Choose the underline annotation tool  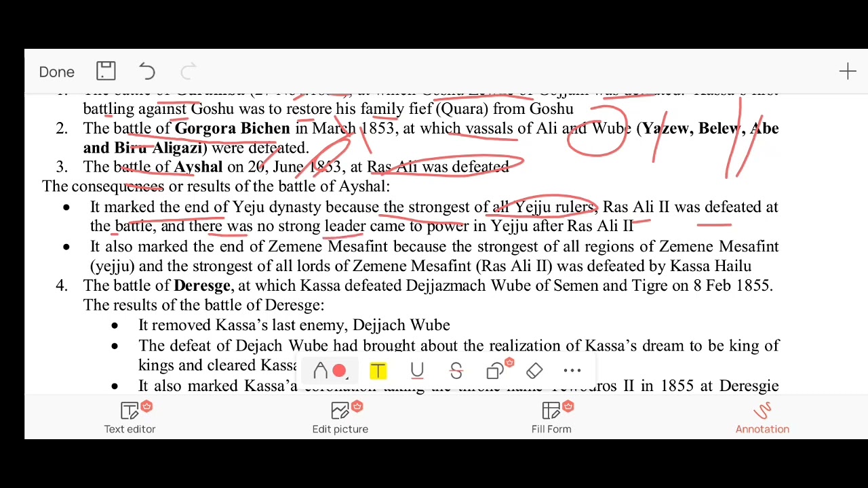[x=417, y=371]
